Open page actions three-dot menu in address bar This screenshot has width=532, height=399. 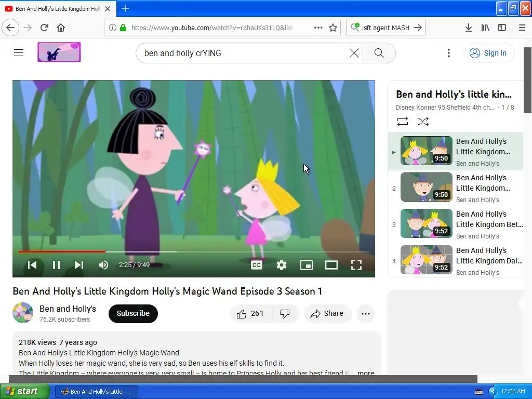318,28
